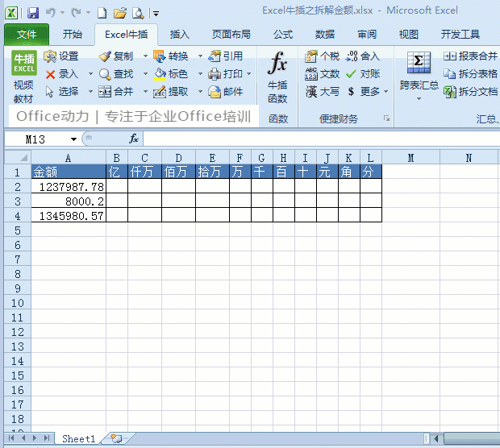Image resolution: width=500 pixels, height=448 pixels.
Task: Click the Print preview icon
Action: 138,13
